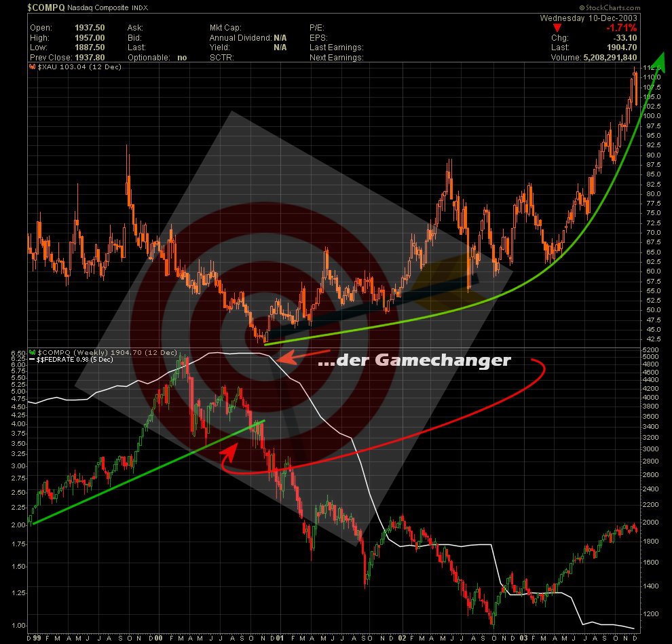The height and width of the screenshot is (644, 672).
Task: Click the 42.5 label on XAU axis
Action: (x=653, y=339)
